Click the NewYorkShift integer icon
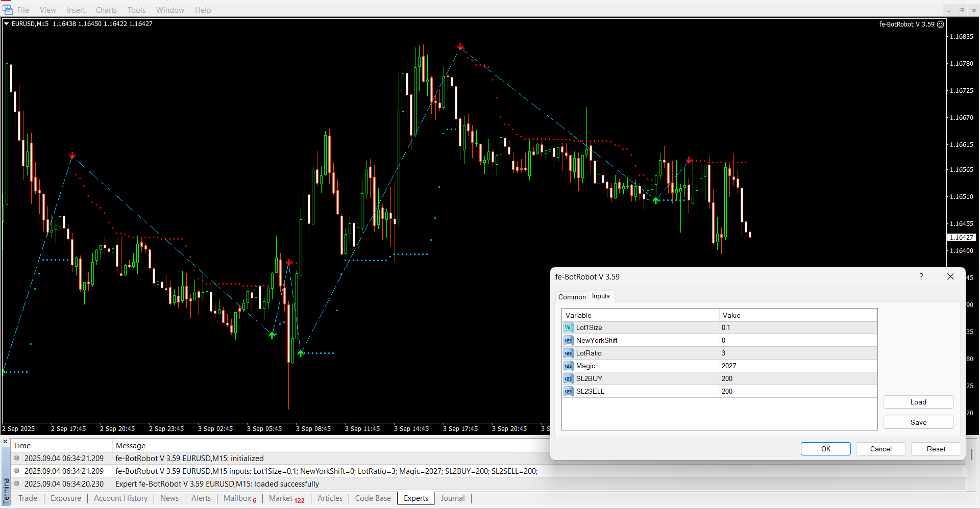 568,340
